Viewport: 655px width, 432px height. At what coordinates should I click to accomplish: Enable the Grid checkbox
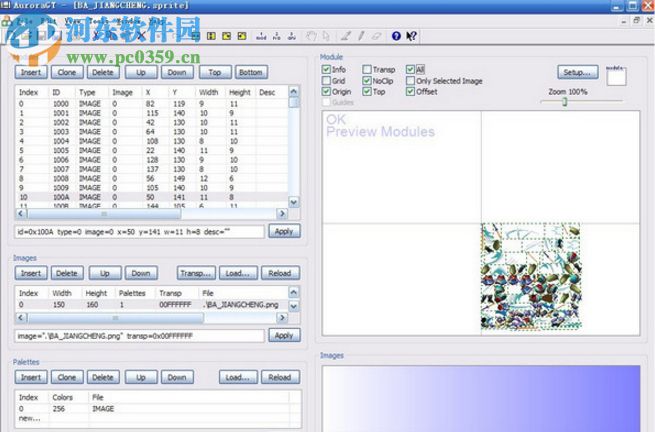point(326,81)
